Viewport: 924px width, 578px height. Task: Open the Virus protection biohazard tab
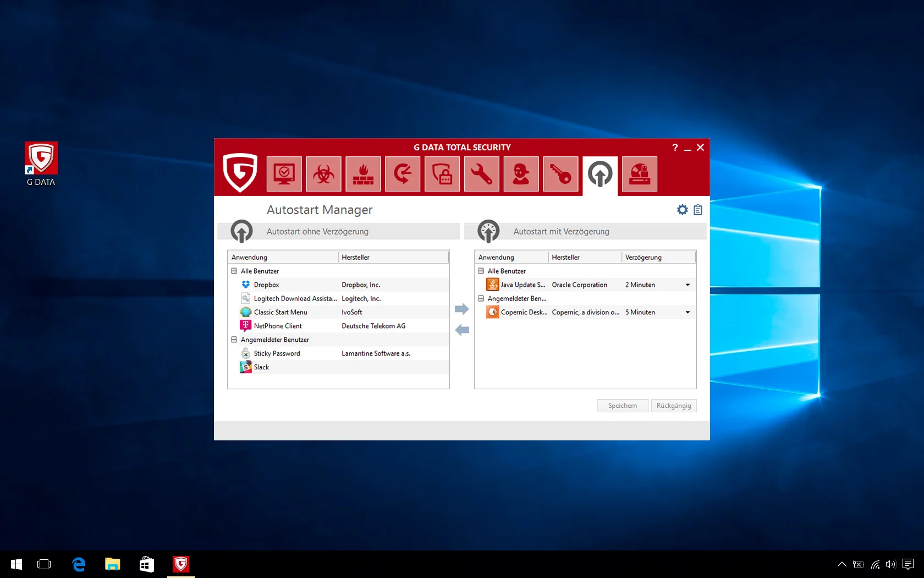point(323,174)
